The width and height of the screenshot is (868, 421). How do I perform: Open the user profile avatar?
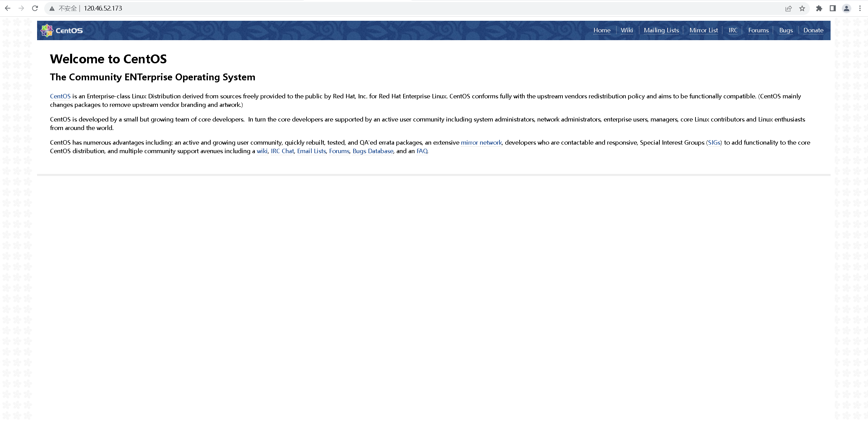(x=846, y=9)
